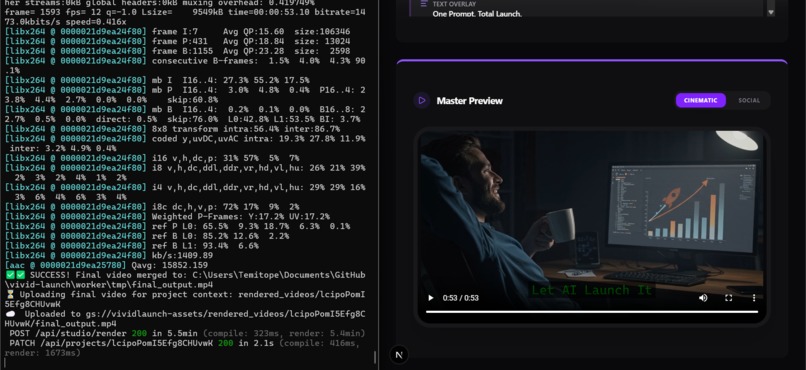Click the 'frame= 1593 fps= 12' status line
The width and height of the screenshot is (806, 370).
pyautogui.click(x=185, y=17)
